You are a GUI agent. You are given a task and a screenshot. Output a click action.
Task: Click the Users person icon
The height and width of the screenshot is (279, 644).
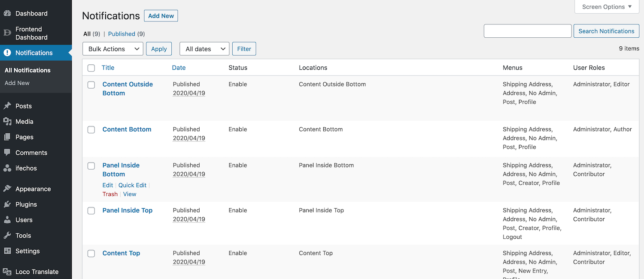tap(7, 220)
